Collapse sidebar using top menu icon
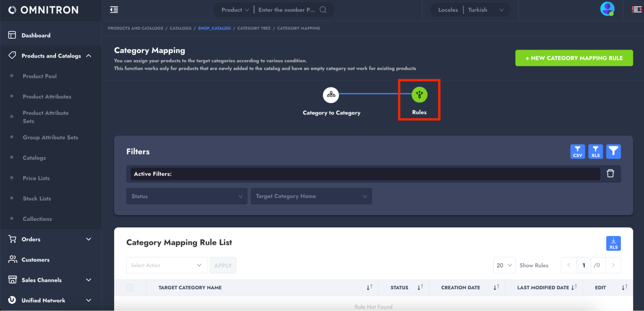This screenshot has width=644, height=311. [114, 10]
